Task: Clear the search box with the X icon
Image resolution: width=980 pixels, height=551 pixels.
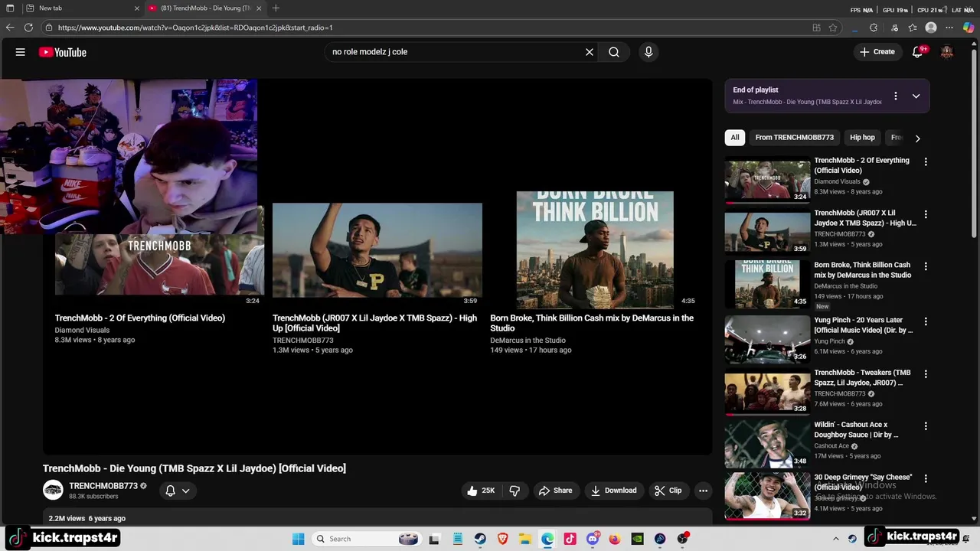Action: 590,52
